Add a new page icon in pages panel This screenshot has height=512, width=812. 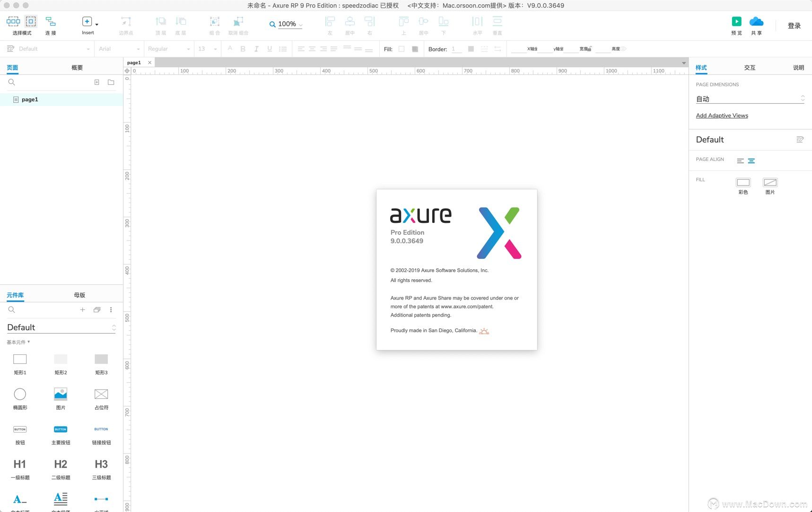tap(97, 82)
